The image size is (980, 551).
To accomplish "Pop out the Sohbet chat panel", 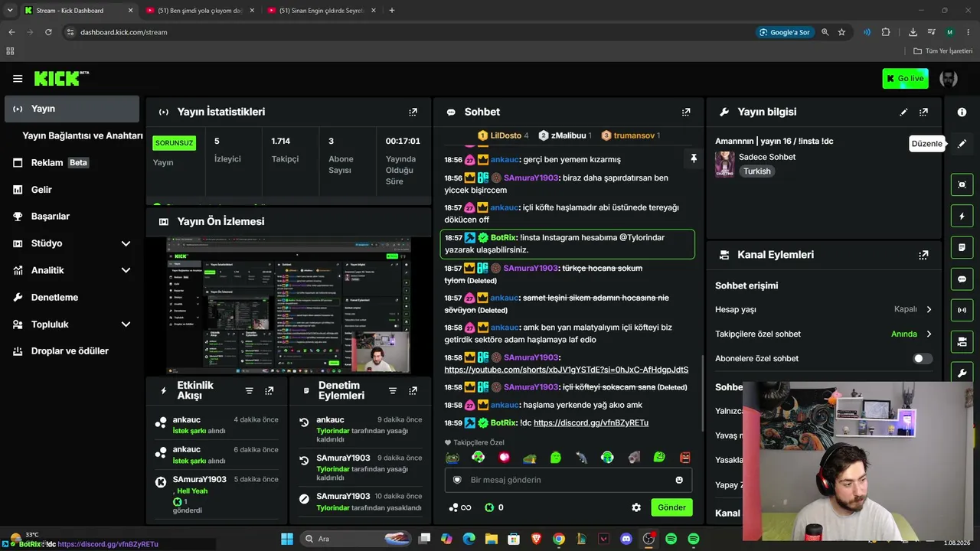I will pos(686,112).
